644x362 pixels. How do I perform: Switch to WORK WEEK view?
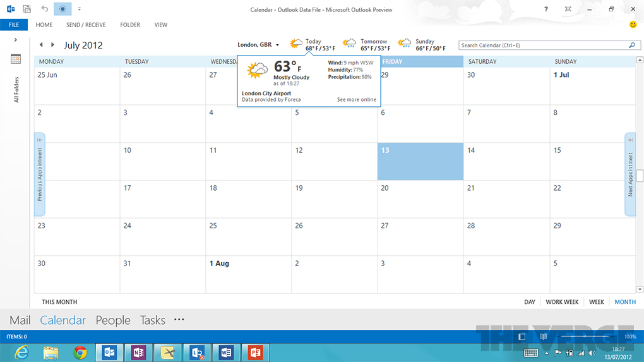point(562,301)
